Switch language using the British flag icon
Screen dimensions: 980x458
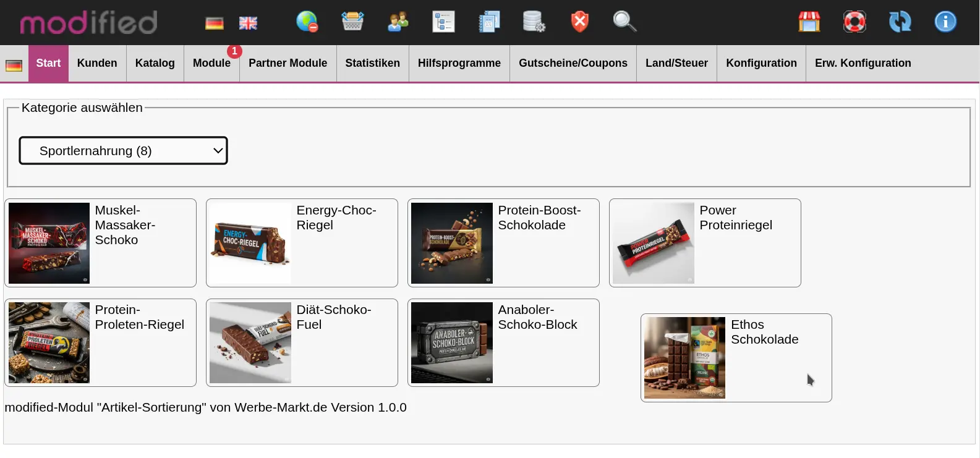(248, 23)
